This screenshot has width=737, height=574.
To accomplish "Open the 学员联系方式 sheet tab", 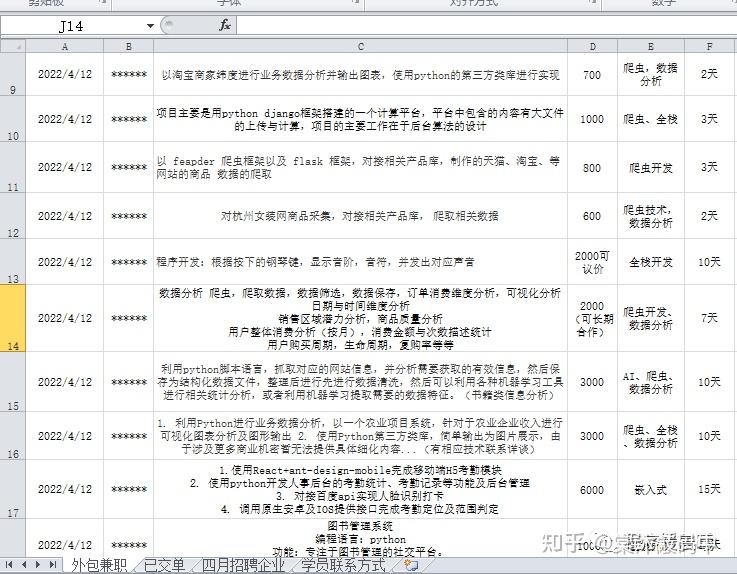I will (x=344, y=565).
